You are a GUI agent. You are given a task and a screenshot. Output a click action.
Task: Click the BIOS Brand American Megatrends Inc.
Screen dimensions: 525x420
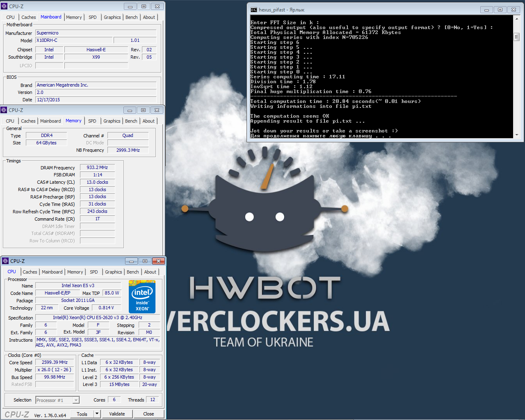(96, 85)
